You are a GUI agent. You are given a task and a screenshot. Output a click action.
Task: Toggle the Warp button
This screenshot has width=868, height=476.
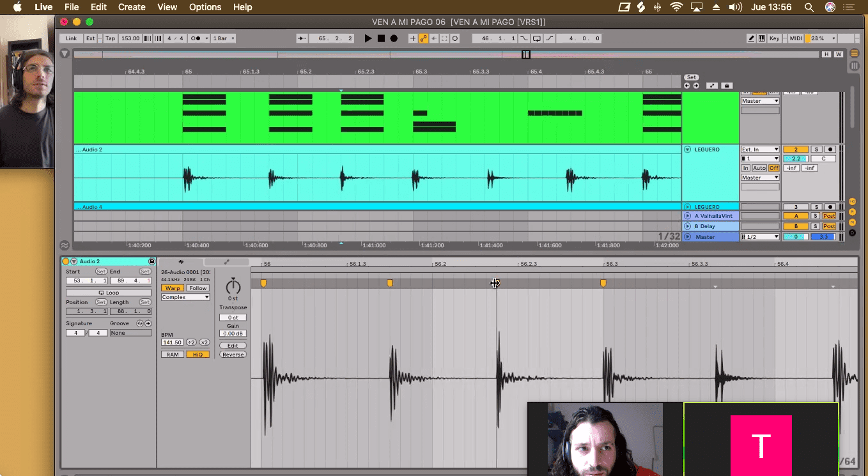(x=173, y=288)
